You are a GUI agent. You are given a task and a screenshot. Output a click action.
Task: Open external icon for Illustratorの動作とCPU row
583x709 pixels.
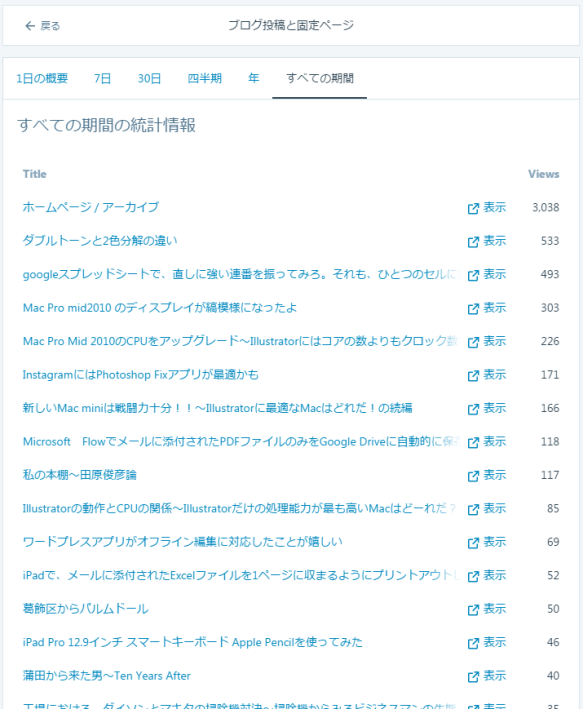click(x=473, y=509)
